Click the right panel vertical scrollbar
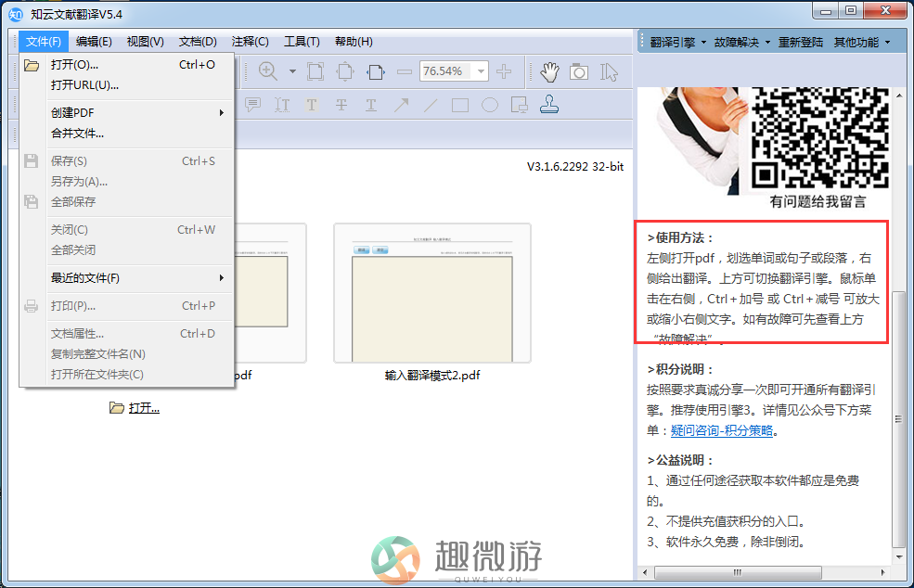 pos(898,418)
